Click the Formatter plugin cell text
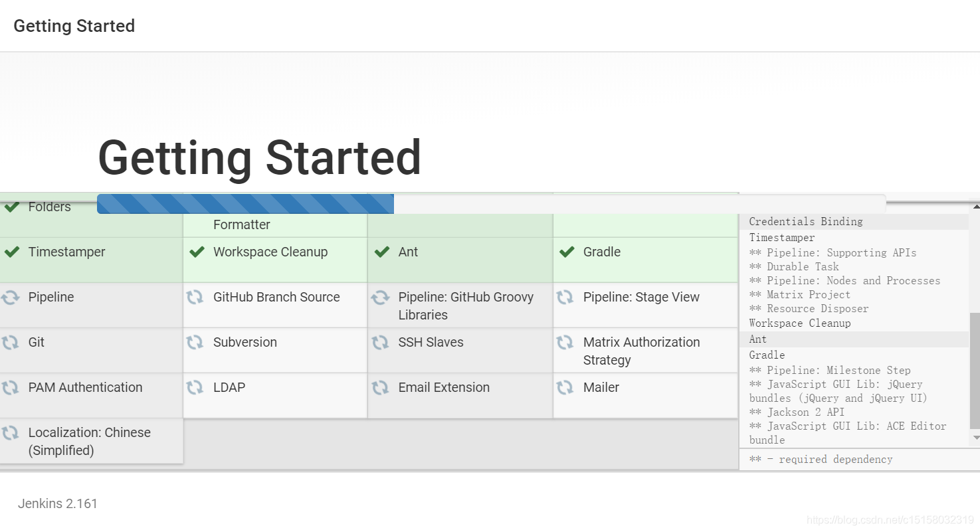Viewport: 980px width, 532px height. (242, 225)
